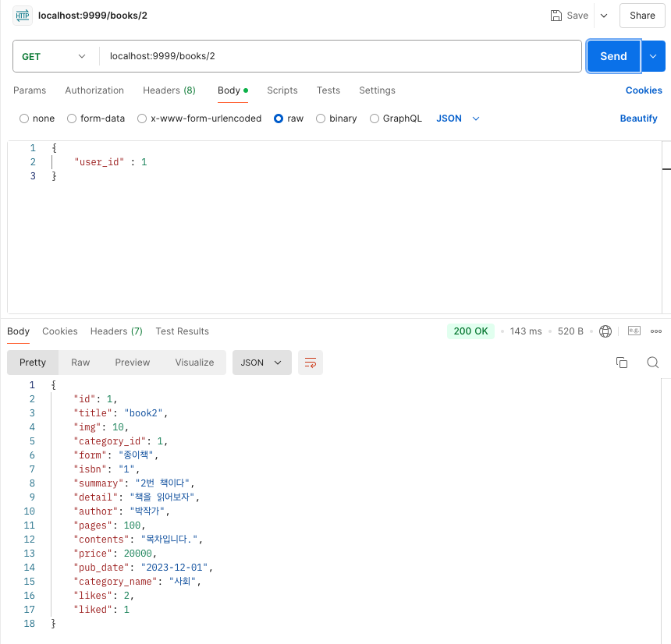Image resolution: width=671 pixels, height=644 pixels.
Task: Click the blue Send button
Action: pos(613,56)
